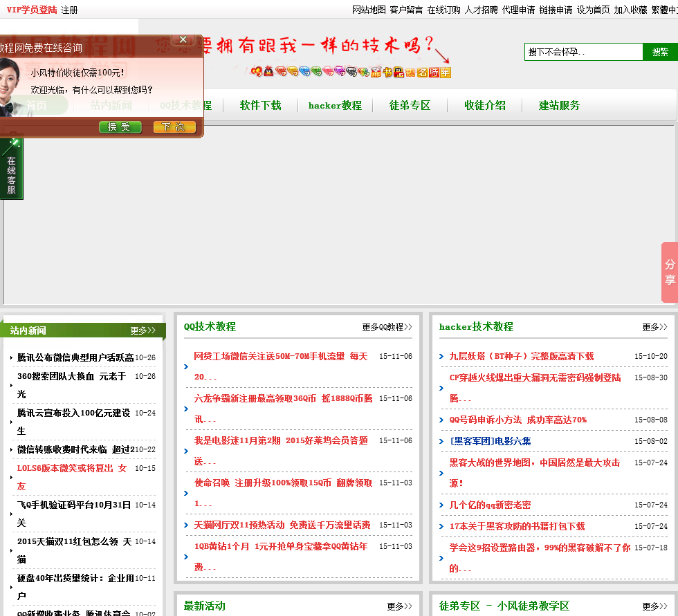Open VIP学员登陆 login link
This screenshot has height=616, width=678.
click(x=32, y=10)
